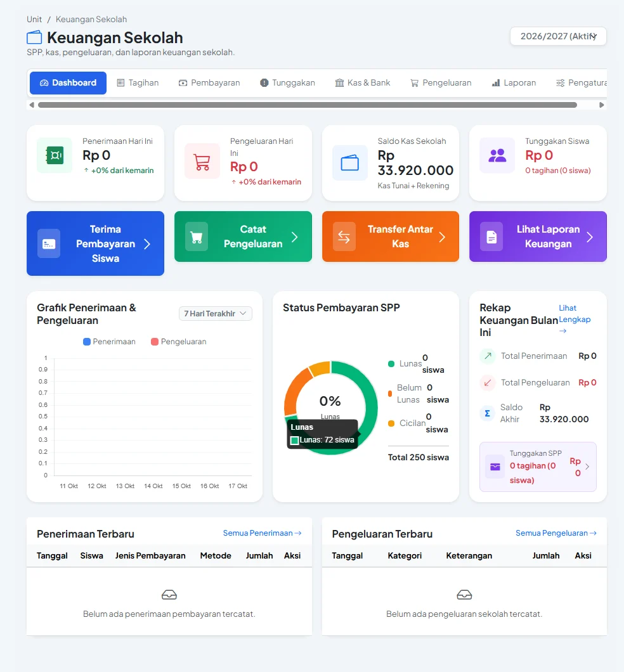Click the tab bar horizontal scrollbar thumb
Image resolution: width=624 pixels, height=672 pixels.
(308, 105)
